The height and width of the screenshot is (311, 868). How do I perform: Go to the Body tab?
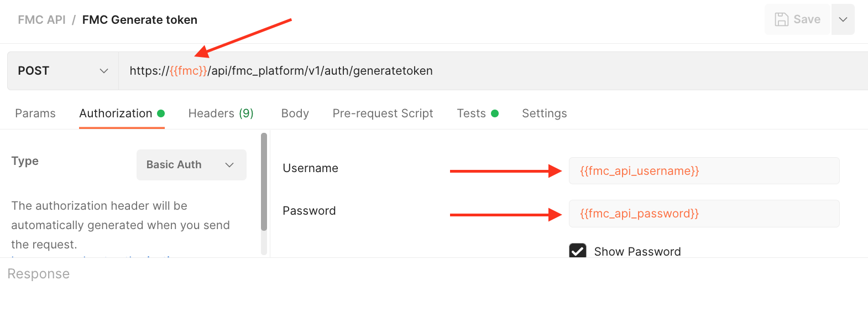pyautogui.click(x=295, y=113)
